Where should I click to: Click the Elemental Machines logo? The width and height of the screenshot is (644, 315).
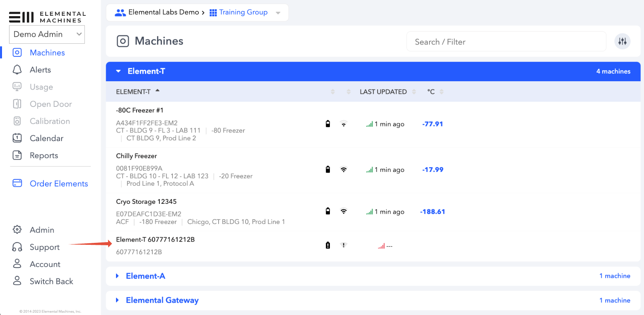pos(47,17)
